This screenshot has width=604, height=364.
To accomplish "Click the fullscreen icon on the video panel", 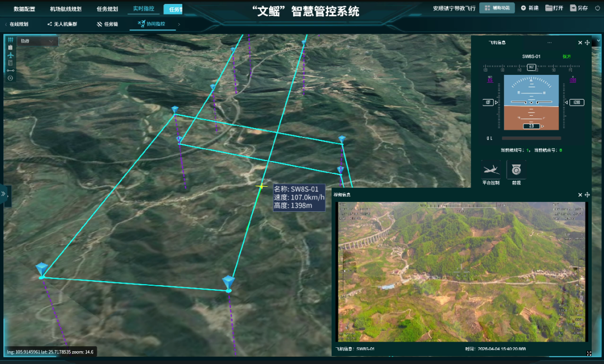I will 589,353.
